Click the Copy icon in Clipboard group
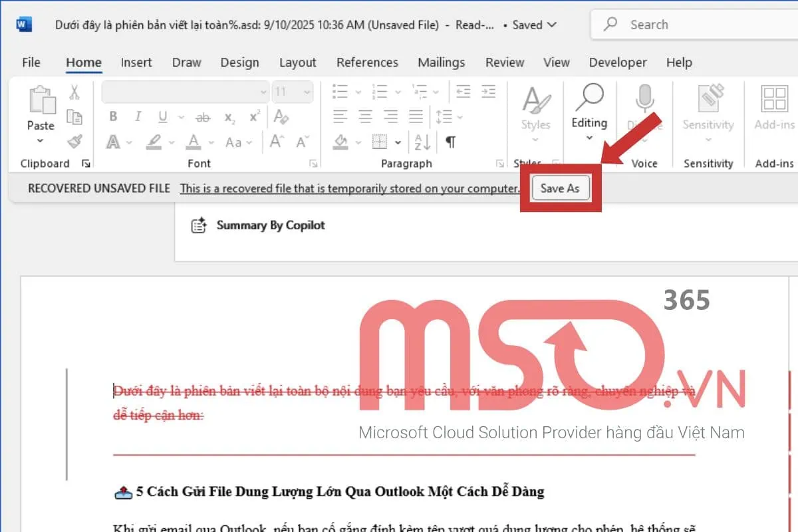This screenshot has height=532, width=798. click(76, 116)
